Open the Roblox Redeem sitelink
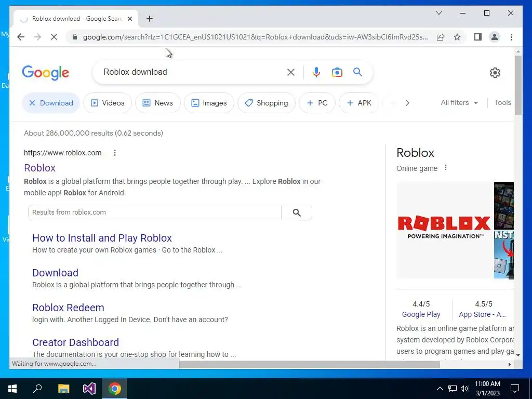Image resolution: width=532 pixels, height=399 pixels. point(68,308)
